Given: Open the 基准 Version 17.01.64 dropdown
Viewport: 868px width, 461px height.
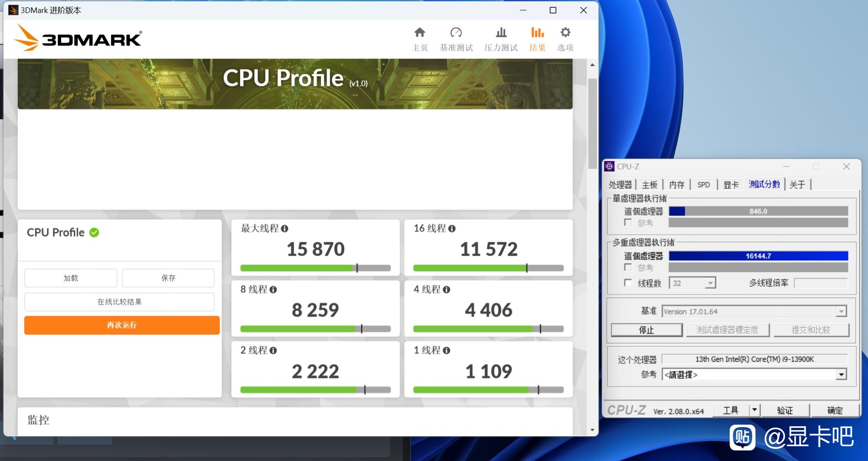Looking at the screenshot, I should pos(754,312).
